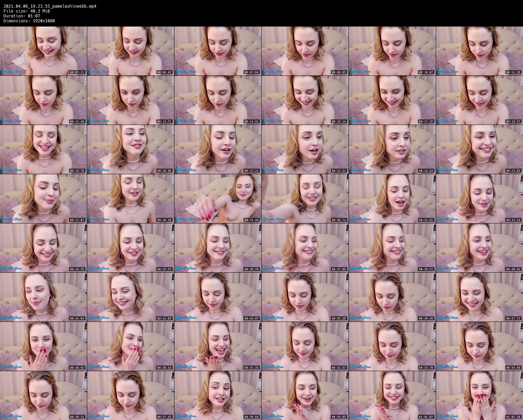Screen dimensions: 523x420
Task: Select the 'Dimensions: 1920x1080' line
Action: (x=29, y=21)
